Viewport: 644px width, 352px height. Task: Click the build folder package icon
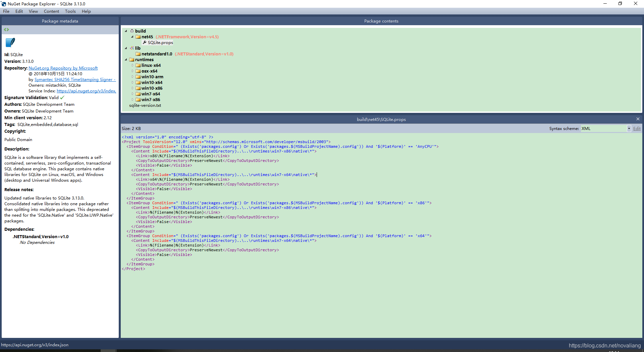(132, 31)
